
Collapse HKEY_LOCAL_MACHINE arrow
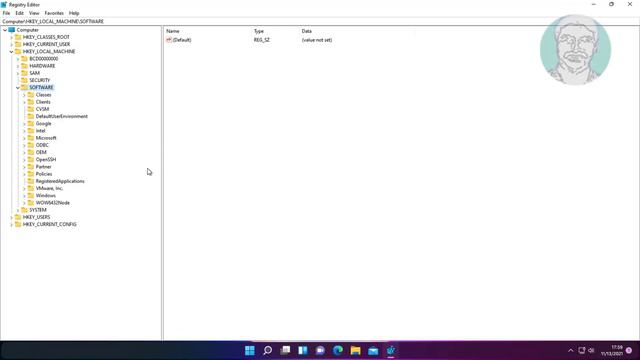coord(11,51)
